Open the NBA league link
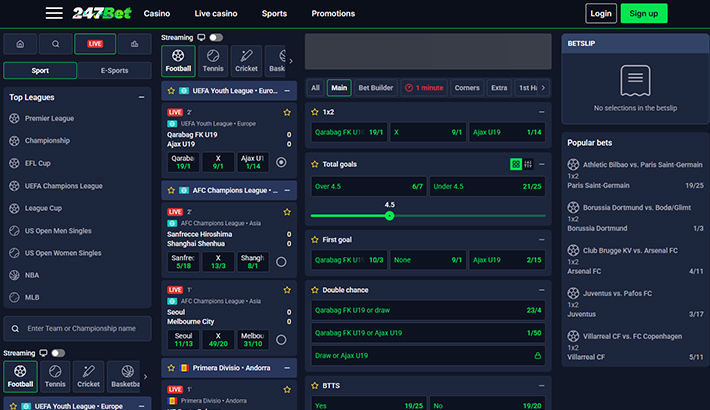Viewport: 710px width, 410px height. click(x=32, y=275)
